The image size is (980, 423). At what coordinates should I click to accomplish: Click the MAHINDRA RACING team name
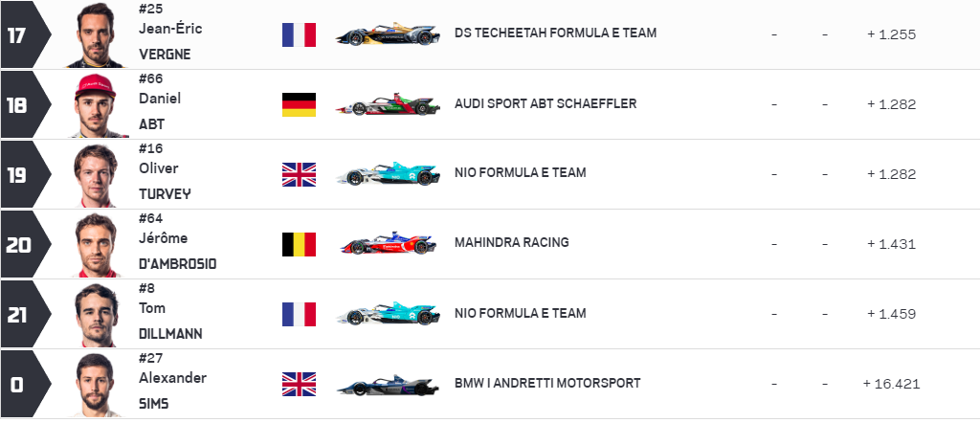click(511, 243)
